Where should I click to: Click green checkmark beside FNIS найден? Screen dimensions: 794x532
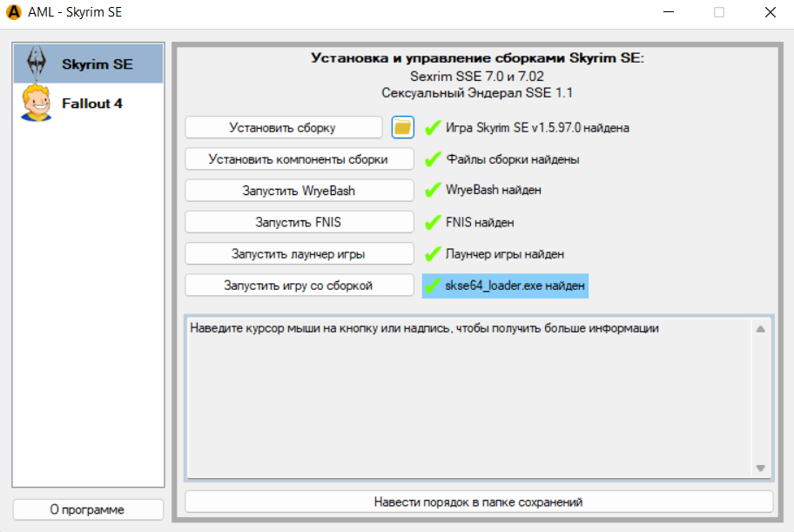point(433,222)
